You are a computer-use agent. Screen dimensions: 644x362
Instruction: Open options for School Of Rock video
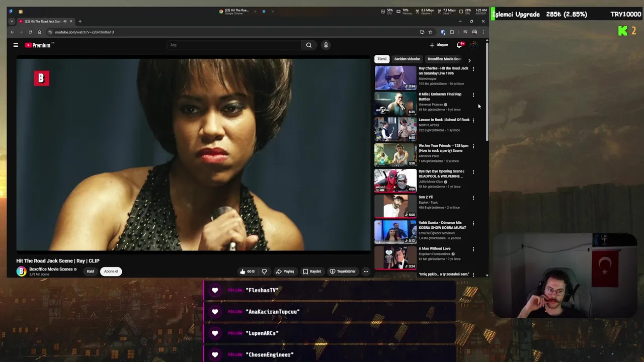(473, 120)
